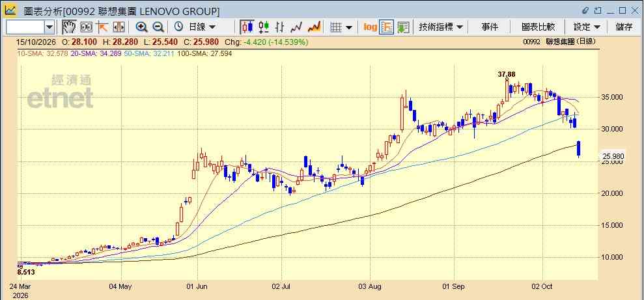Switch to orange area chart style
Screen dimensions: 644x300
pos(315,27)
